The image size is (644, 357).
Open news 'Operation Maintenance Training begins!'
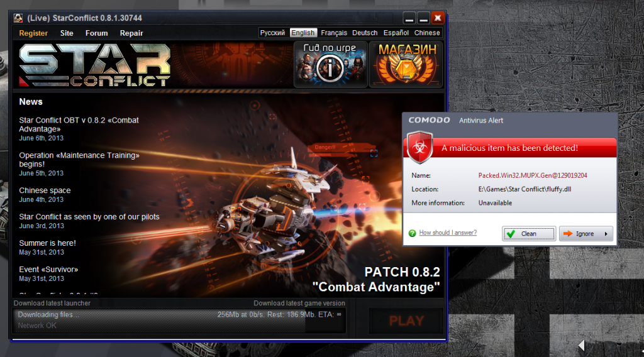coord(79,160)
